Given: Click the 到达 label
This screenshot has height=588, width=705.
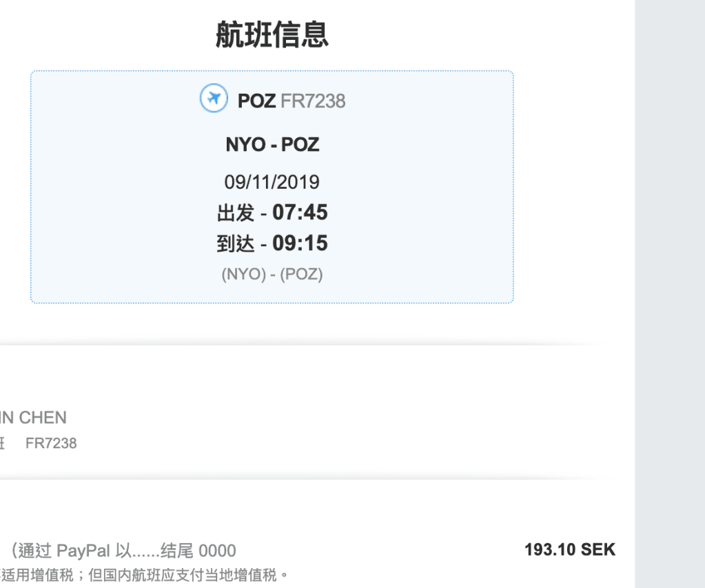Looking at the screenshot, I should (x=236, y=244).
